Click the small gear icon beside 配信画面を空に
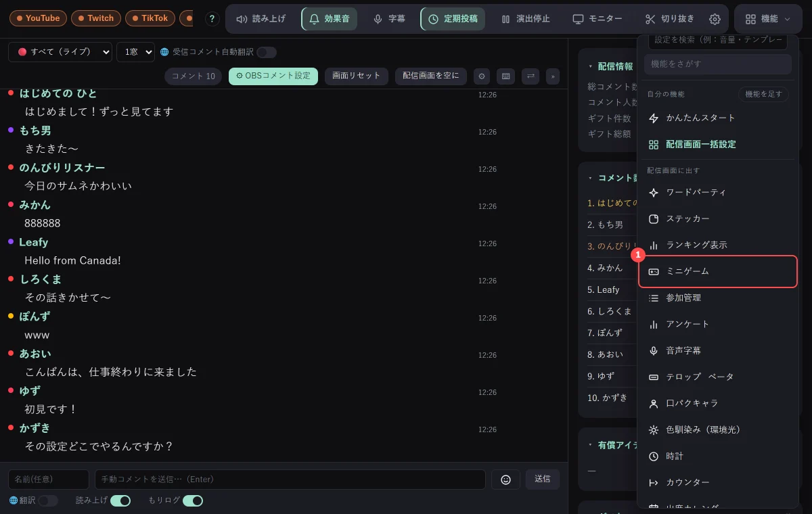The width and height of the screenshot is (812, 514). [481, 76]
